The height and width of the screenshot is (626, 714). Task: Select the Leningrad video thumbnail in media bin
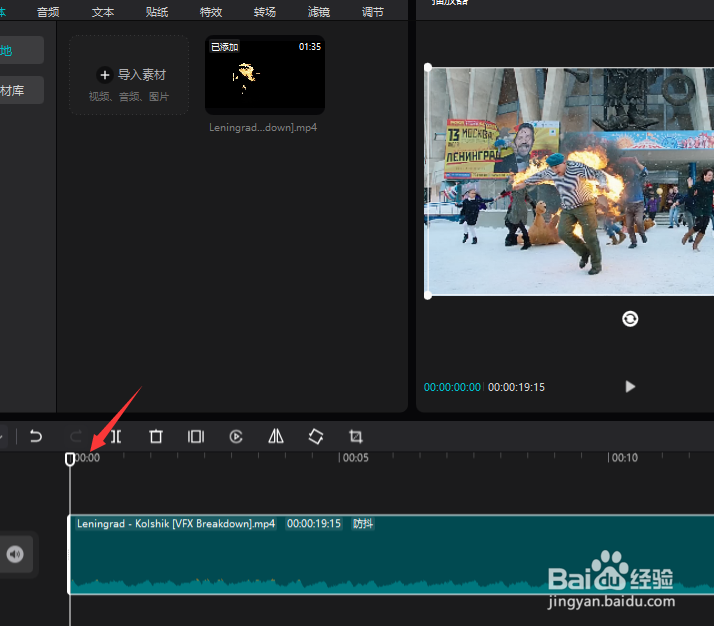coord(265,75)
